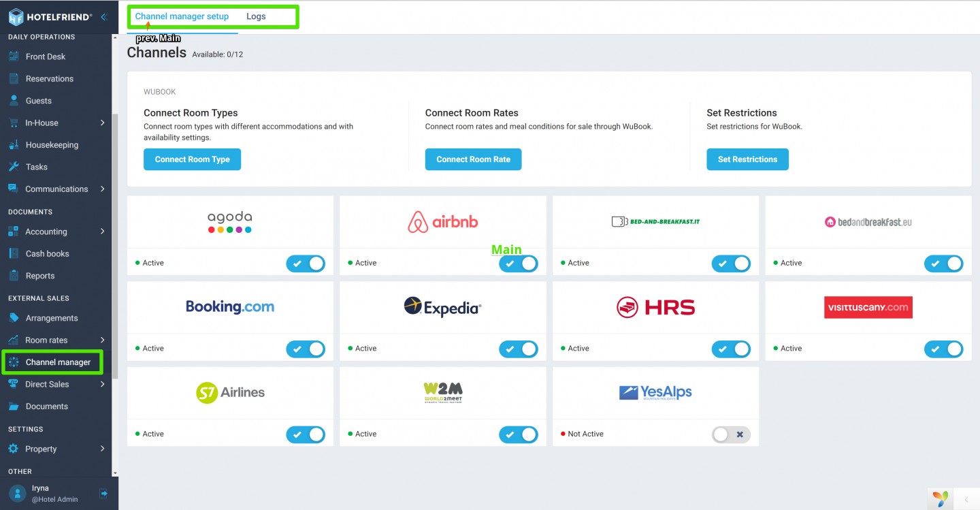Click the Booking.com logo card

[230, 307]
